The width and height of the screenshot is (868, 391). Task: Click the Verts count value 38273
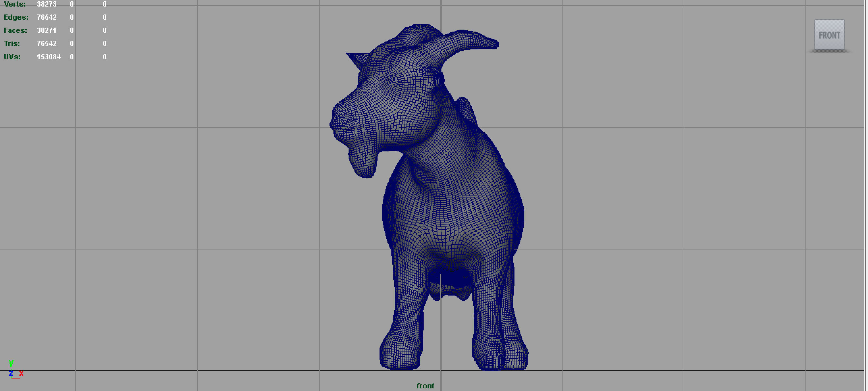[46, 4]
